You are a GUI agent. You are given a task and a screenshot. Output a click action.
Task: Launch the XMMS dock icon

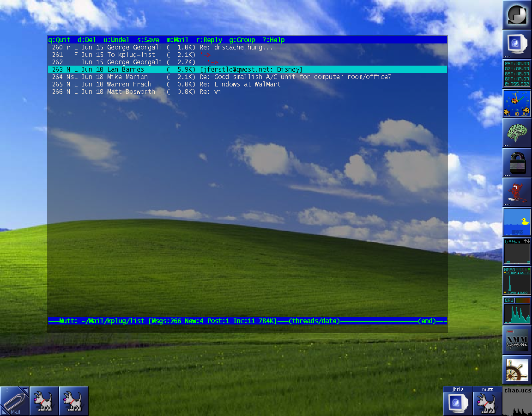517,340
